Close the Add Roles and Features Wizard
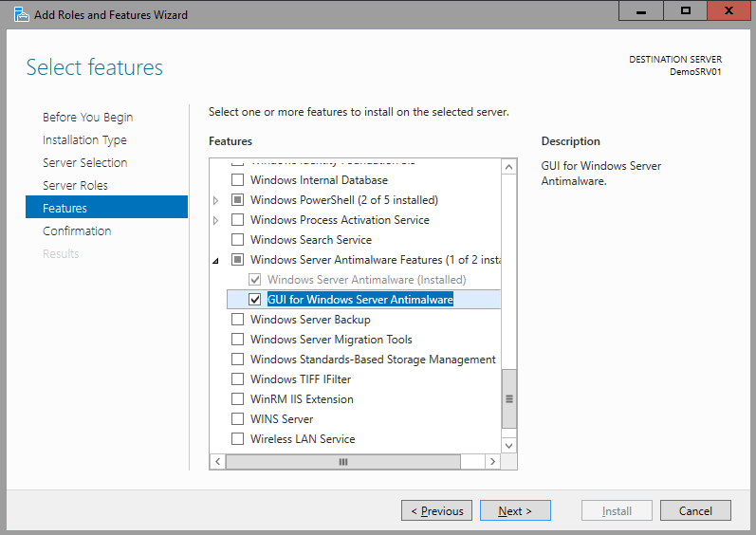756x535 pixels. (x=729, y=11)
